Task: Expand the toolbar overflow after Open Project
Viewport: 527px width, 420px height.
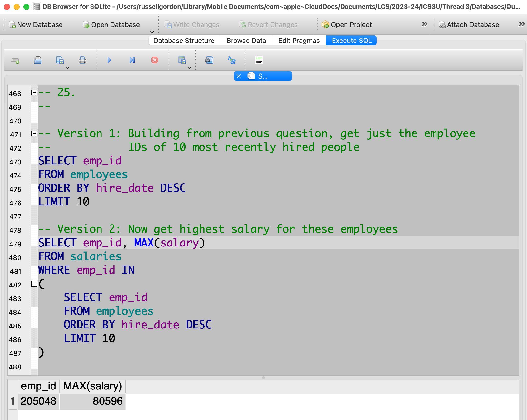Action: click(x=424, y=24)
